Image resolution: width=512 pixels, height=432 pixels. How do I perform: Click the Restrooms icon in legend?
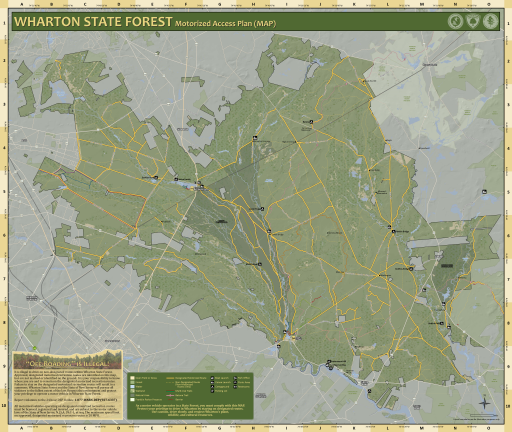coord(235,387)
